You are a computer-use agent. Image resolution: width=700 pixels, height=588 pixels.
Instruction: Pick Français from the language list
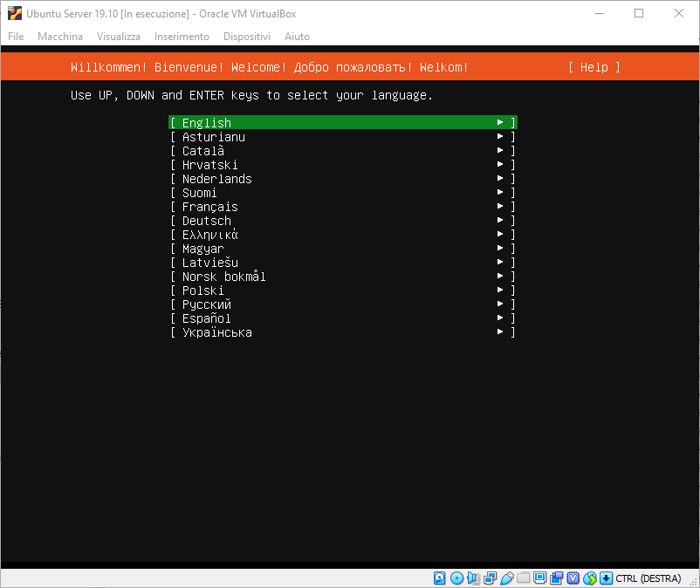pyautogui.click(x=342, y=207)
